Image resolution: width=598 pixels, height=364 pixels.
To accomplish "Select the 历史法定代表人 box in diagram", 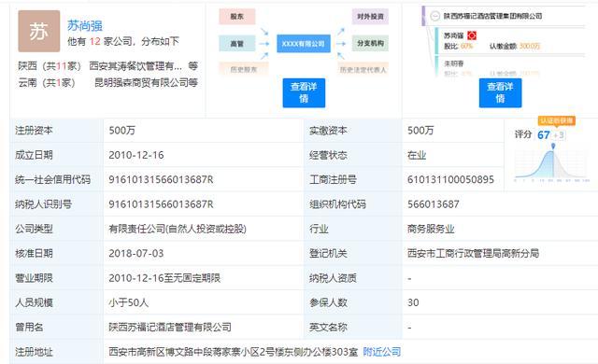I will (x=363, y=70).
